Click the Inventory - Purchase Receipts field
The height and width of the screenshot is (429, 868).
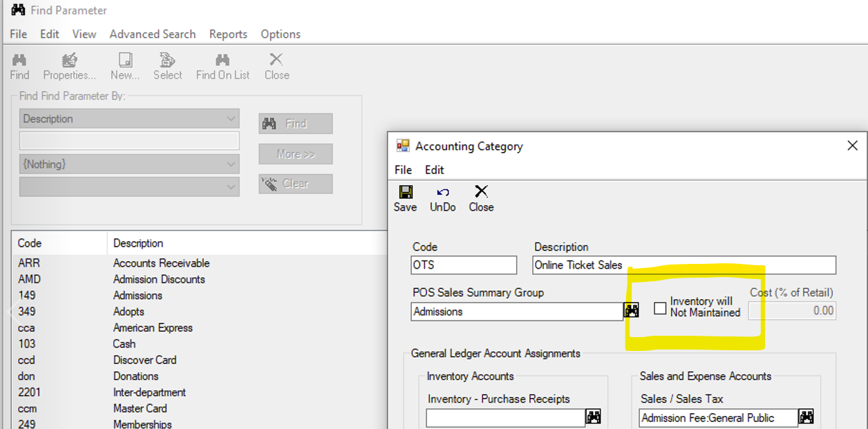(x=506, y=418)
